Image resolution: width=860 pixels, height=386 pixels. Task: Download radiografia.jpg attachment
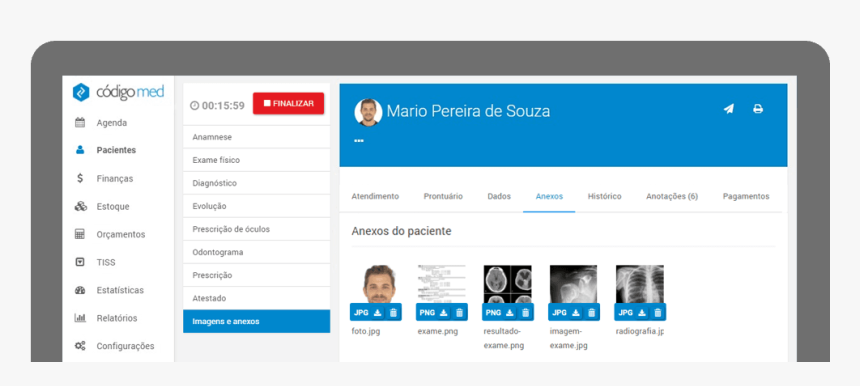[x=642, y=313]
